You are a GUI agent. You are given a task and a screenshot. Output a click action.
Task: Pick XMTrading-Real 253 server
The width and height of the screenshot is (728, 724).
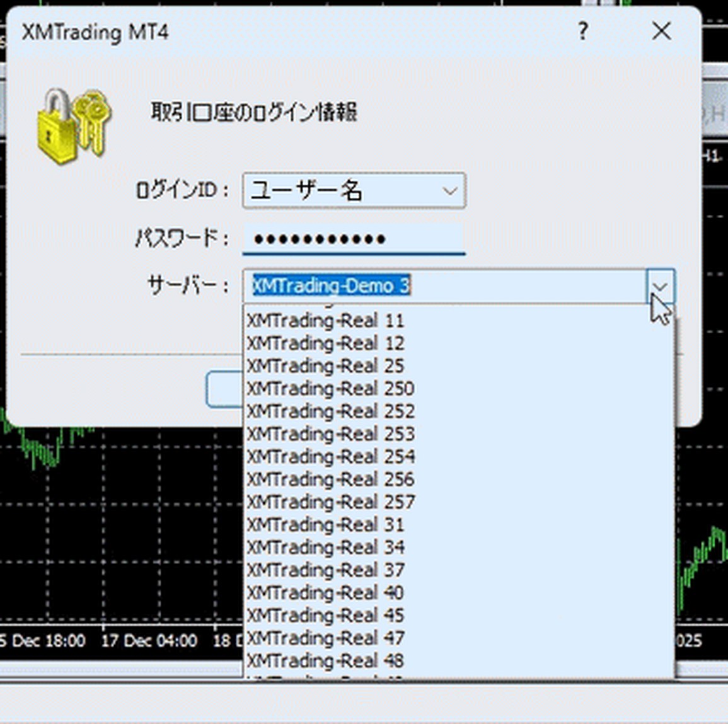[459, 434]
